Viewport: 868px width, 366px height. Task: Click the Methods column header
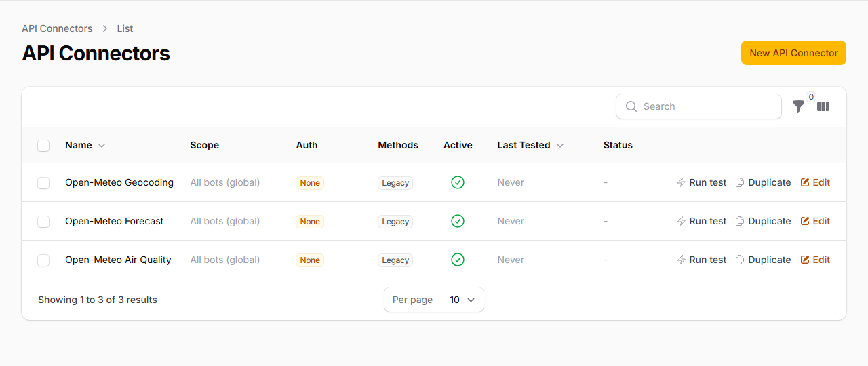pos(398,145)
